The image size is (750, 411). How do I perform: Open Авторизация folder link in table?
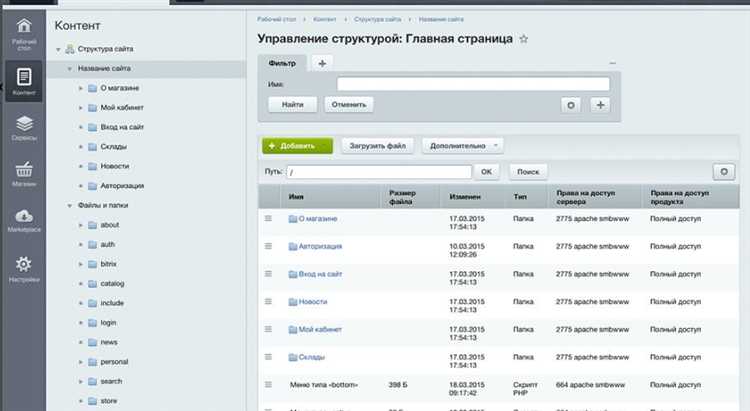pyautogui.click(x=320, y=246)
